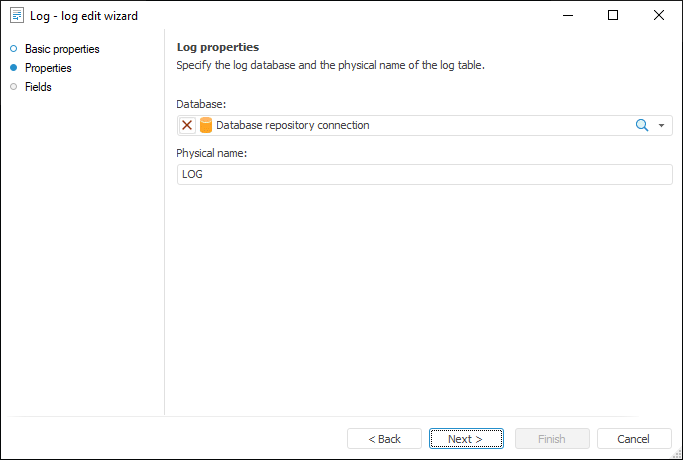
Task: Click the Finish button
Action: tap(551, 439)
